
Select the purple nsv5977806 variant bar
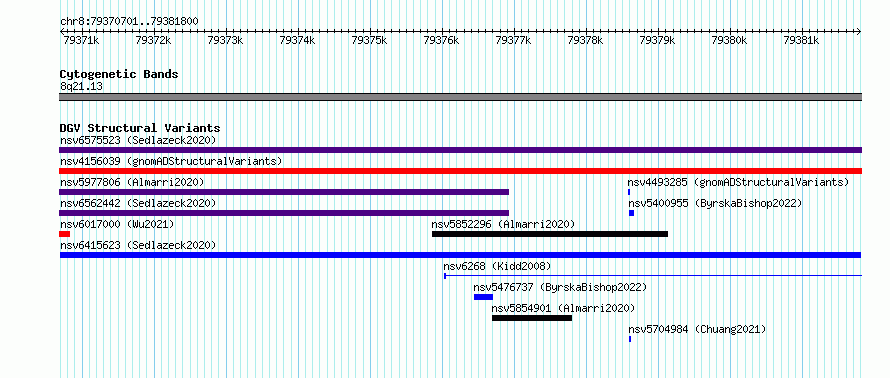[284, 192]
